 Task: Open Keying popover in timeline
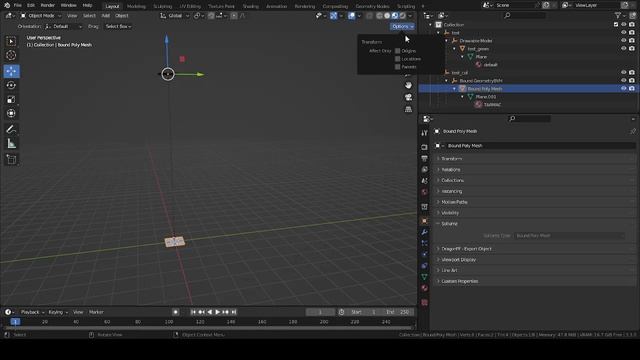coord(58,312)
